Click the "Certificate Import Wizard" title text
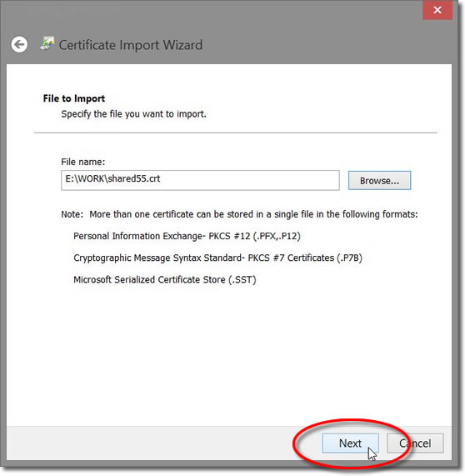Screen dimensions: 465x476 (x=131, y=45)
